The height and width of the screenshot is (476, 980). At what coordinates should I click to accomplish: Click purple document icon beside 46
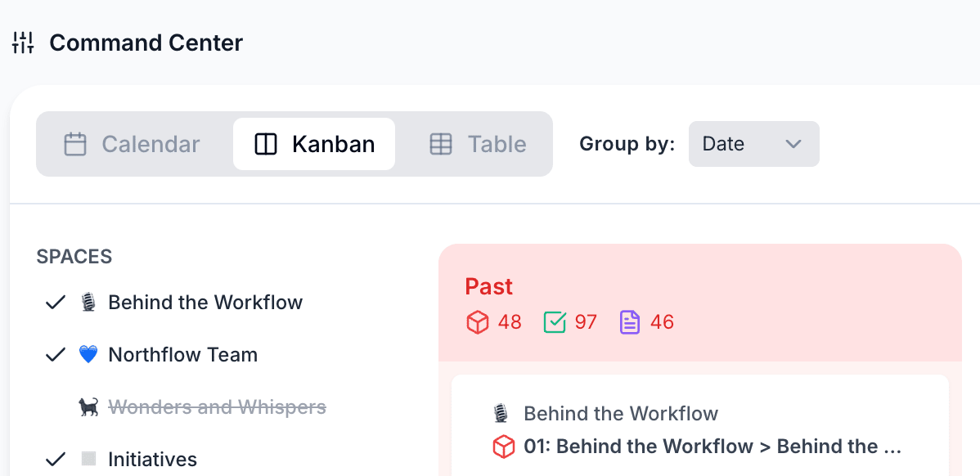coord(630,322)
